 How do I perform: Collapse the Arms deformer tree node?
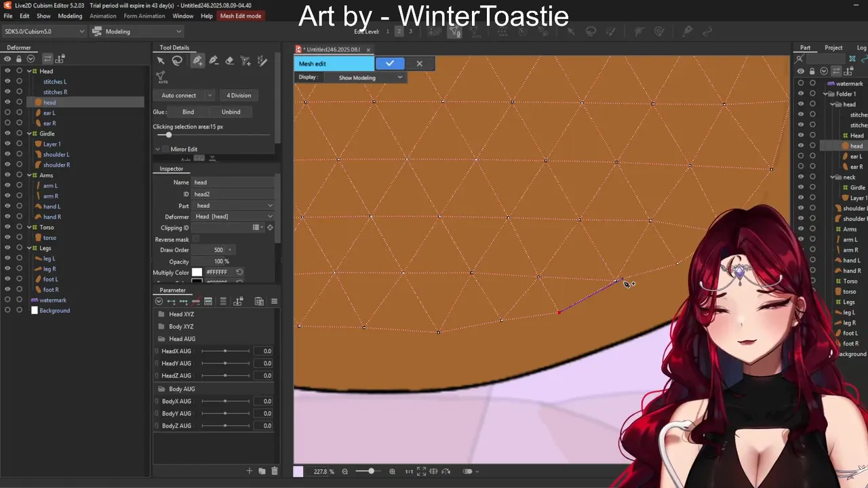click(29, 175)
